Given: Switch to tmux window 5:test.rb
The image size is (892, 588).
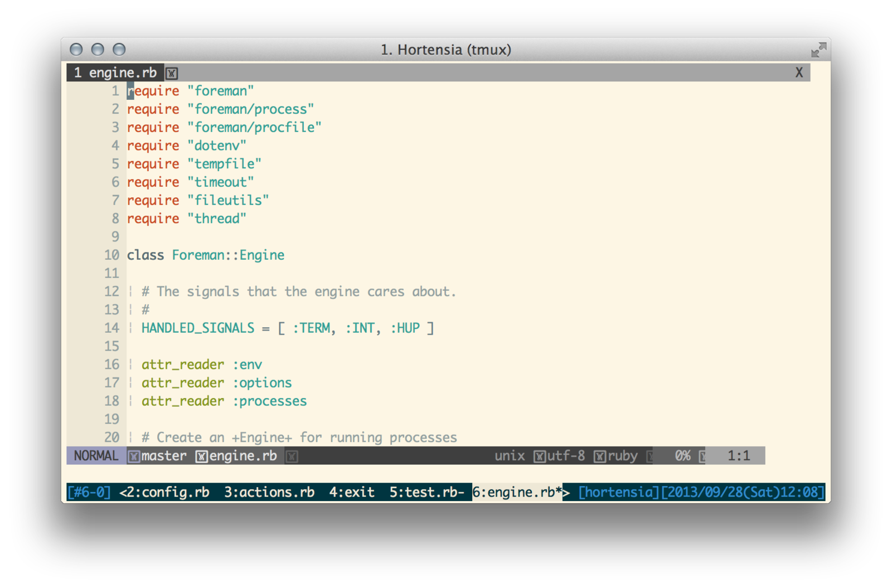Looking at the screenshot, I should (x=426, y=492).
